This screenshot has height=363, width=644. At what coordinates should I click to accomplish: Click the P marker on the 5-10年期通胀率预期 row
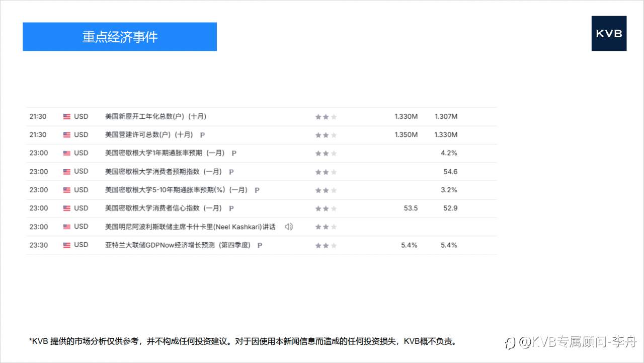click(x=257, y=190)
